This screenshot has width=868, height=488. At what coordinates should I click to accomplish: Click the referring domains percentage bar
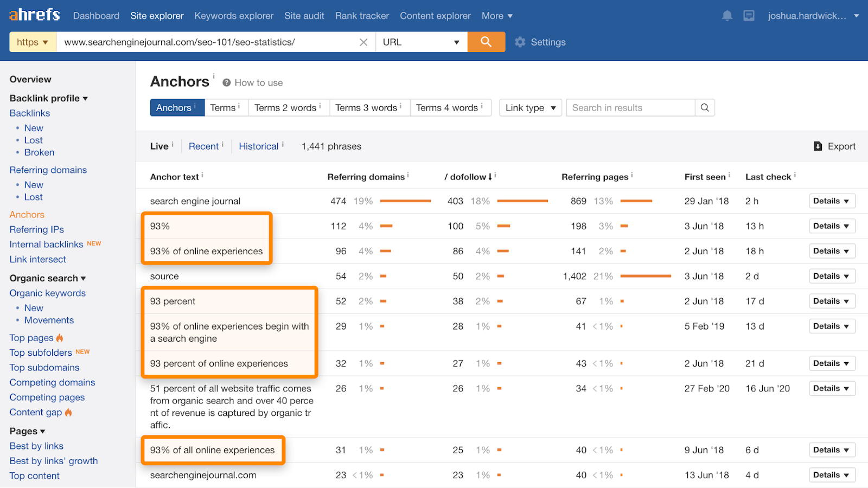coord(405,201)
